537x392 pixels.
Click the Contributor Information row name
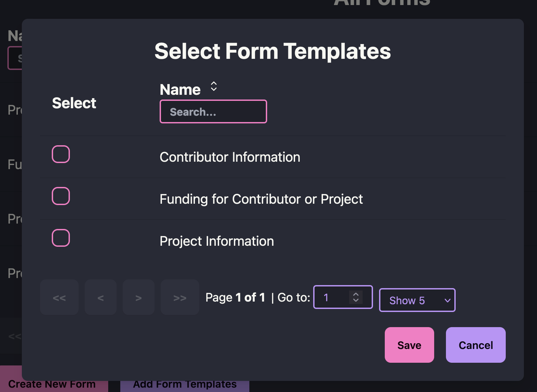click(230, 157)
